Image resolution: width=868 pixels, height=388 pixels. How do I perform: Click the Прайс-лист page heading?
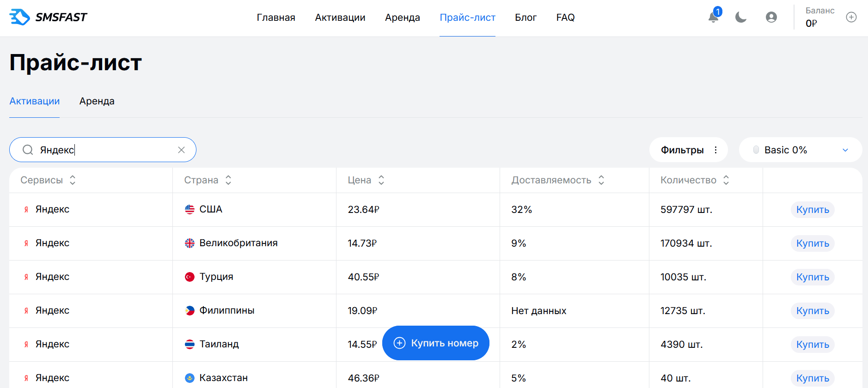pyautogui.click(x=76, y=62)
